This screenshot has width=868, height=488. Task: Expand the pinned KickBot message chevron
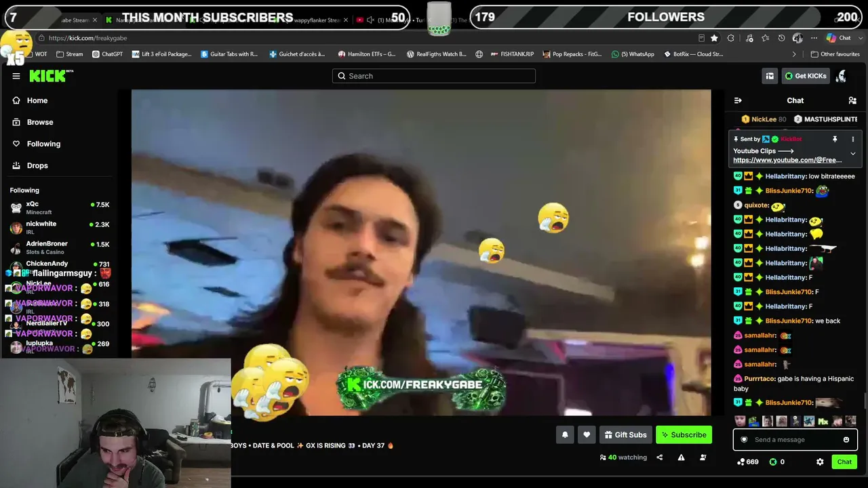(x=853, y=153)
